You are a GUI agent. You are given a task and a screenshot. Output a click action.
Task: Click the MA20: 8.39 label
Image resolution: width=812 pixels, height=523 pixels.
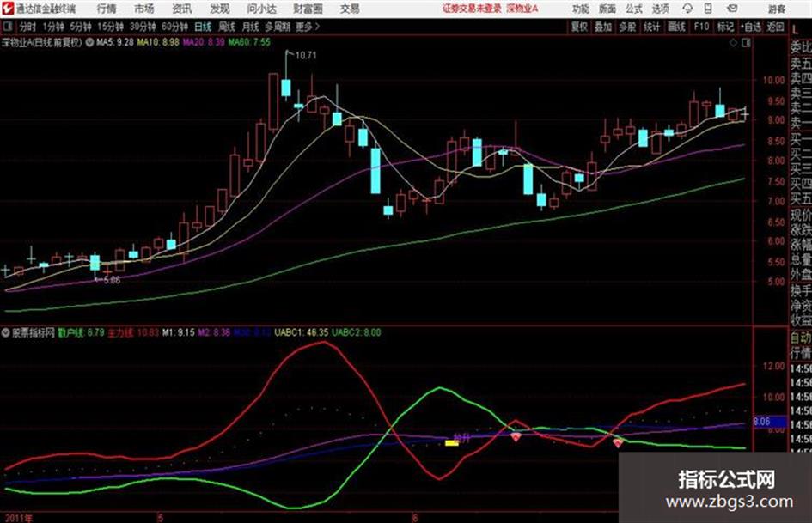coord(204,42)
